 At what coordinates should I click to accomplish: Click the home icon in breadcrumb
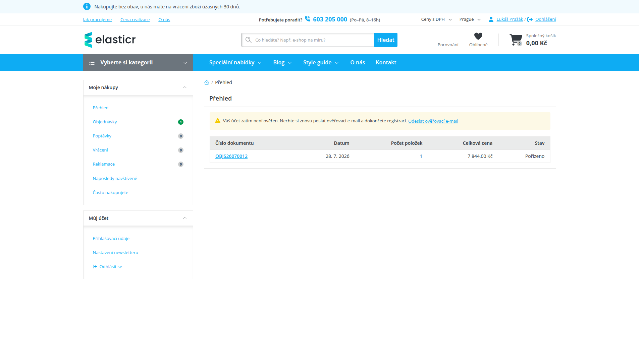tap(207, 83)
